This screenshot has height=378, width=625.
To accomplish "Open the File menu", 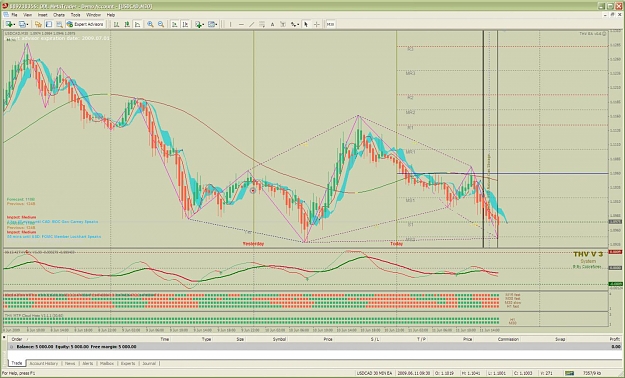I will [x=14, y=15].
